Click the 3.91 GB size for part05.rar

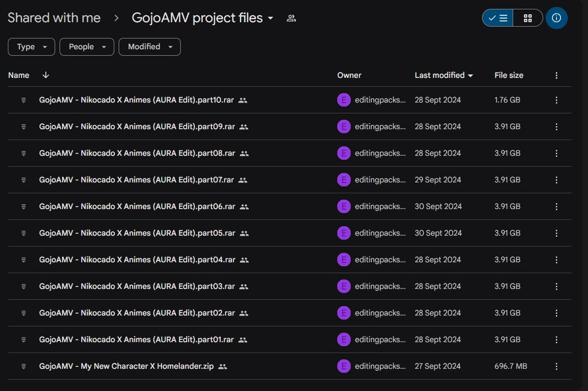507,233
